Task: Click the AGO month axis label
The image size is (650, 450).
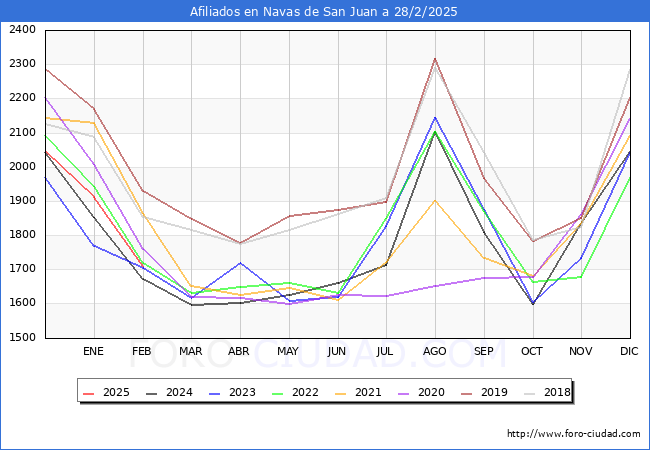Action: pos(434,351)
